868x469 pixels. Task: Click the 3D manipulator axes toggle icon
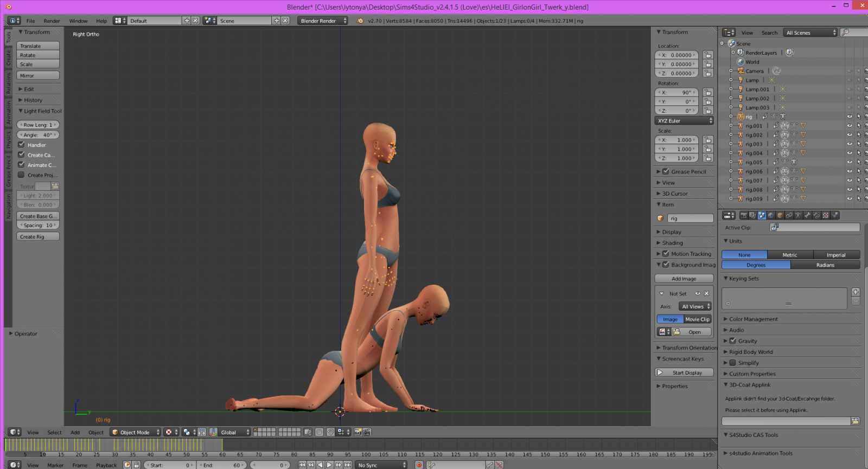tap(213, 432)
